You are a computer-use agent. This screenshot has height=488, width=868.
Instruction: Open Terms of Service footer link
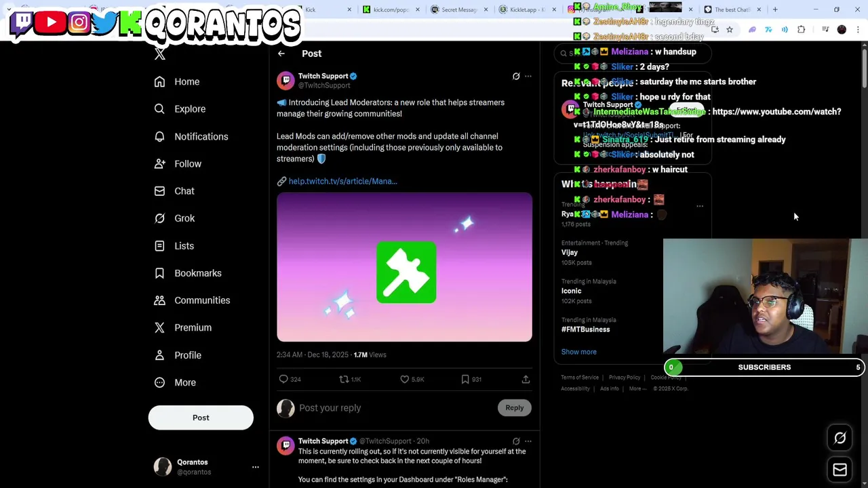pyautogui.click(x=580, y=378)
